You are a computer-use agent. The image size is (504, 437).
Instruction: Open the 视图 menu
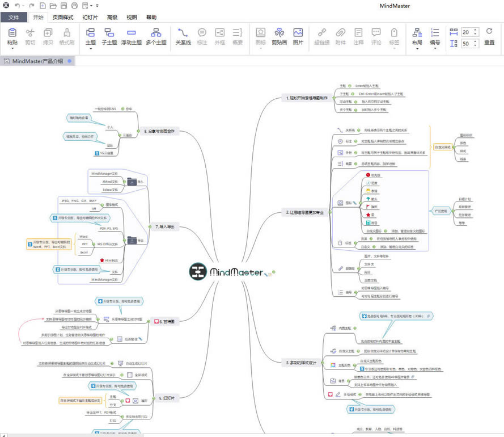(x=132, y=17)
